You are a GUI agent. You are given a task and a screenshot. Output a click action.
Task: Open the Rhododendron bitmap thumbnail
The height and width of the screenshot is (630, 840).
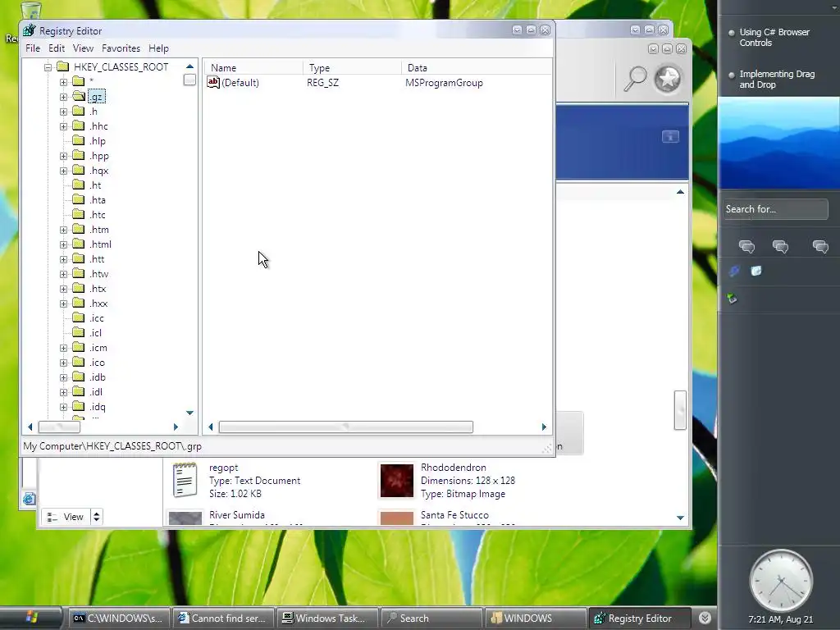point(396,481)
